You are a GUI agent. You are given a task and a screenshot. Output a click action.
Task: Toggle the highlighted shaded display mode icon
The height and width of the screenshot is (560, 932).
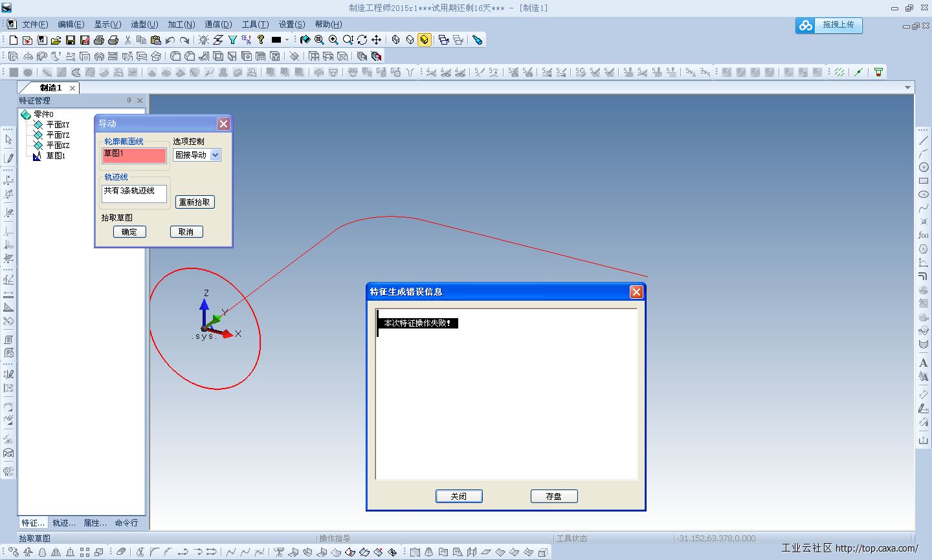point(424,40)
